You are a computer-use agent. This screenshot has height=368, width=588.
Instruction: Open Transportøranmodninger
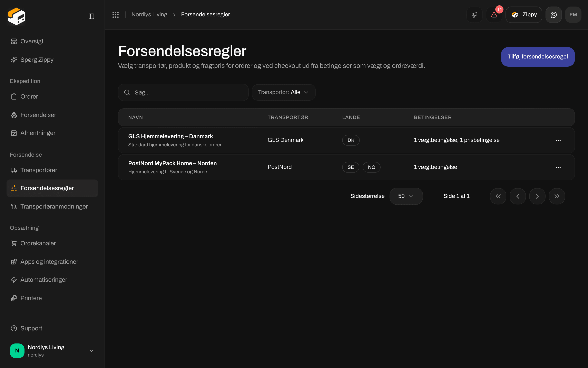coord(52,207)
